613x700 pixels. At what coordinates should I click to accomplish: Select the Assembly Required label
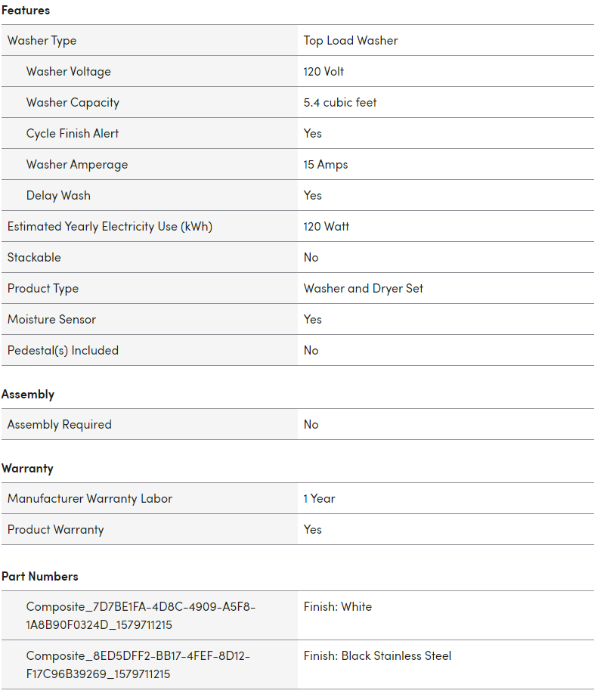click(60, 425)
